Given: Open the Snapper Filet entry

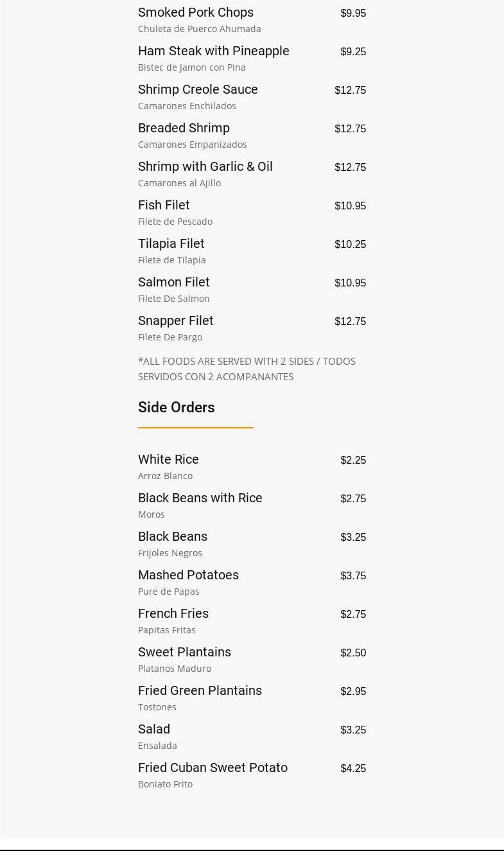Looking at the screenshot, I should coord(175,321).
